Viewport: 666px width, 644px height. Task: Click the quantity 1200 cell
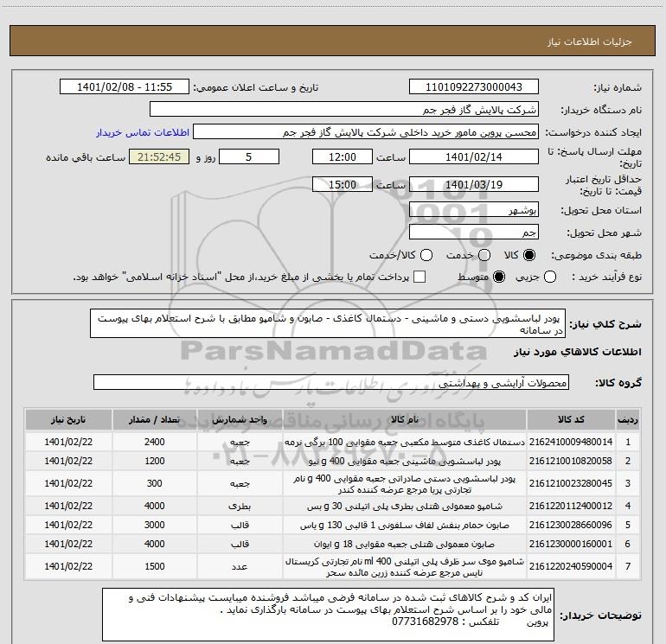154,461
